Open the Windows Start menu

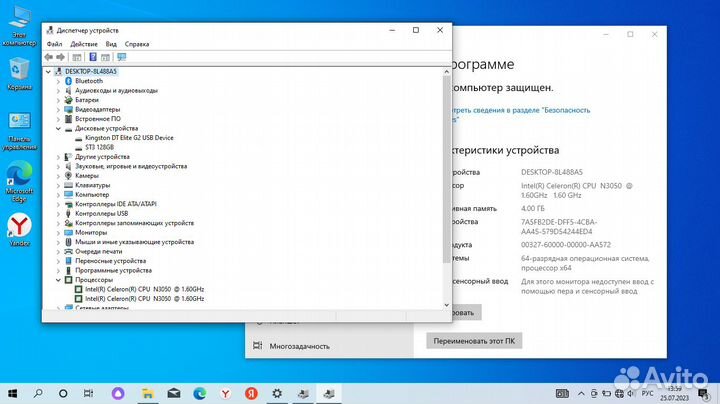[12, 393]
